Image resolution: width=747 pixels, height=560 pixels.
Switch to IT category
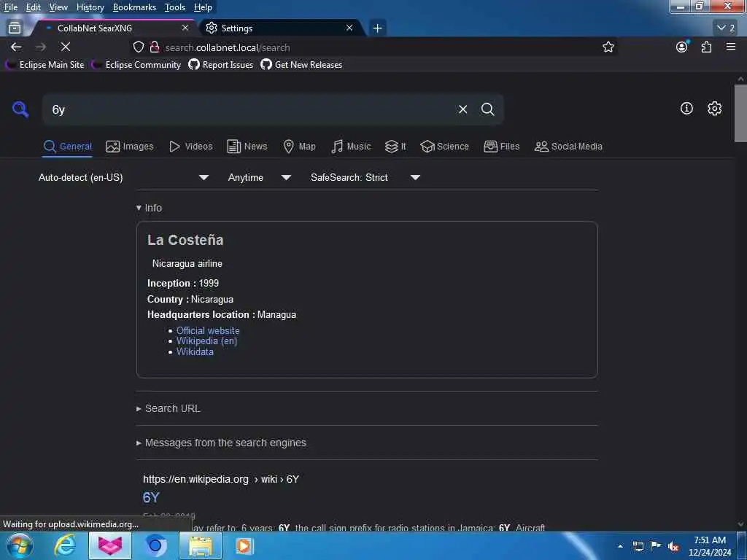point(395,146)
